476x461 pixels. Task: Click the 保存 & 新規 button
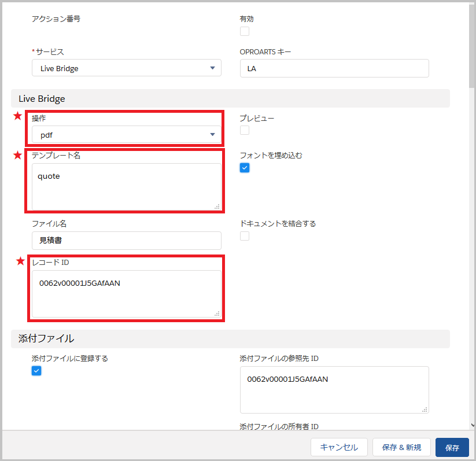[401, 447]
